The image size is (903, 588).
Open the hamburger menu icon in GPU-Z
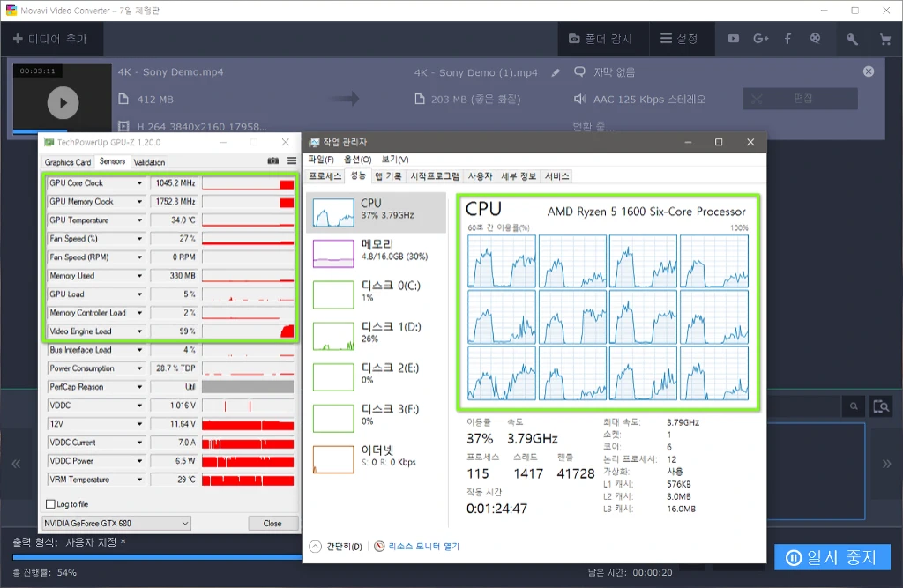292,160
